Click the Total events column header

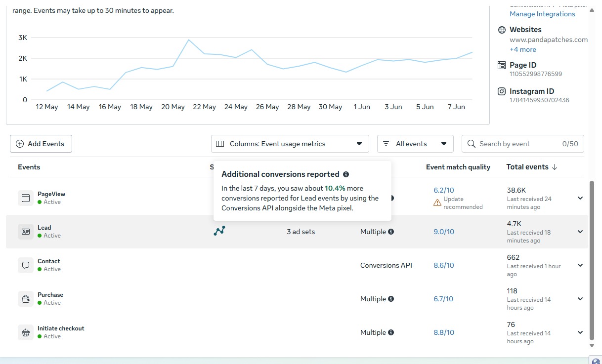pos(527,167)
